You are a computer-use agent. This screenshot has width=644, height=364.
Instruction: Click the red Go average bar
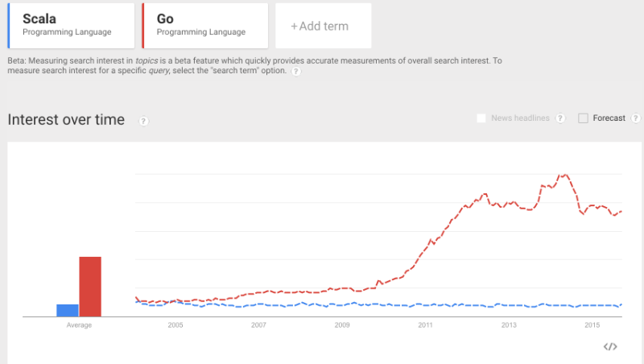coord(90,287)
